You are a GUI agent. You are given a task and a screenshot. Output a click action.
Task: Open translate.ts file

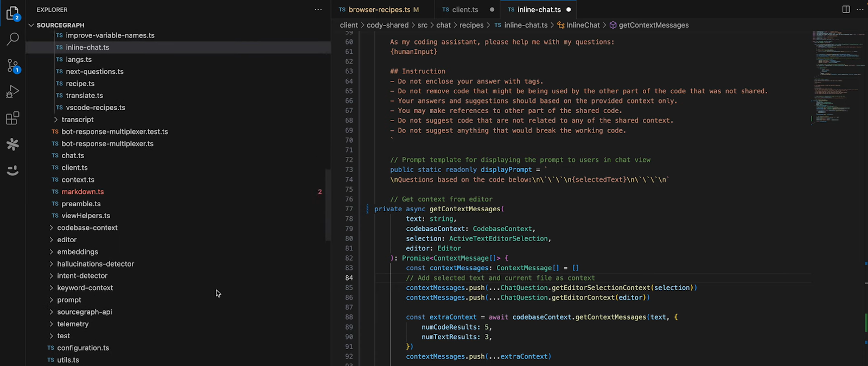pyautogui.click(x=178, y=96)
